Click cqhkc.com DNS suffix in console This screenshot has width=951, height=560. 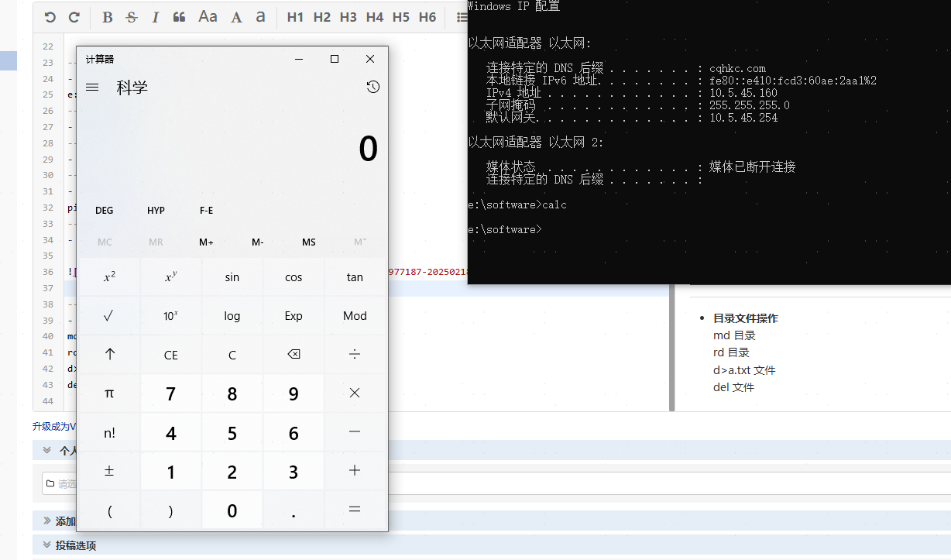(x=737, y=68)
